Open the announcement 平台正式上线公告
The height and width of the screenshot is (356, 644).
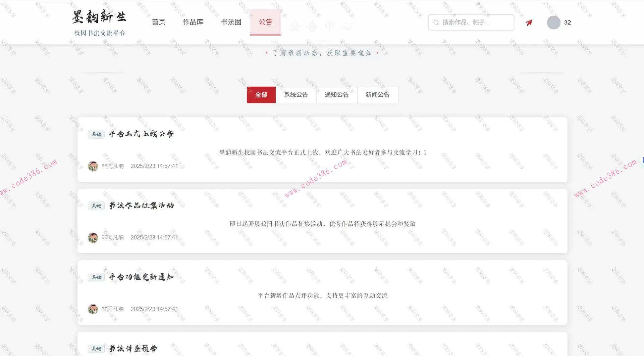[141, 134]
